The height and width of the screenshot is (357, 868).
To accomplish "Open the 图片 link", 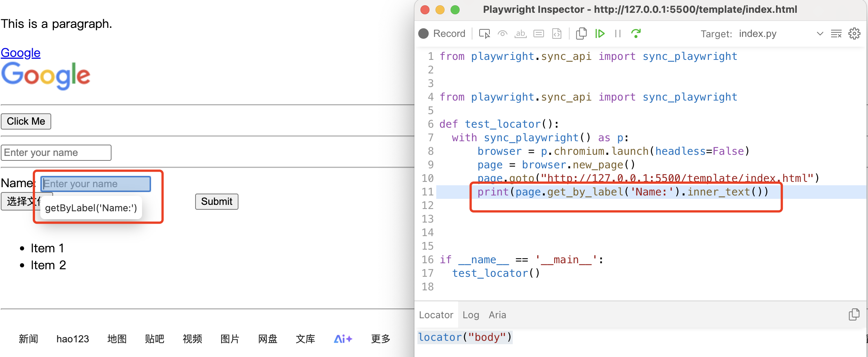I will pyautogui.click(x=230, y=339).
